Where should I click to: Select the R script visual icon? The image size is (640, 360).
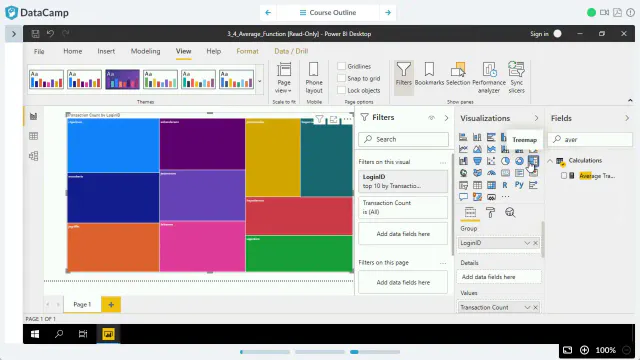click(x=505, y=185)
